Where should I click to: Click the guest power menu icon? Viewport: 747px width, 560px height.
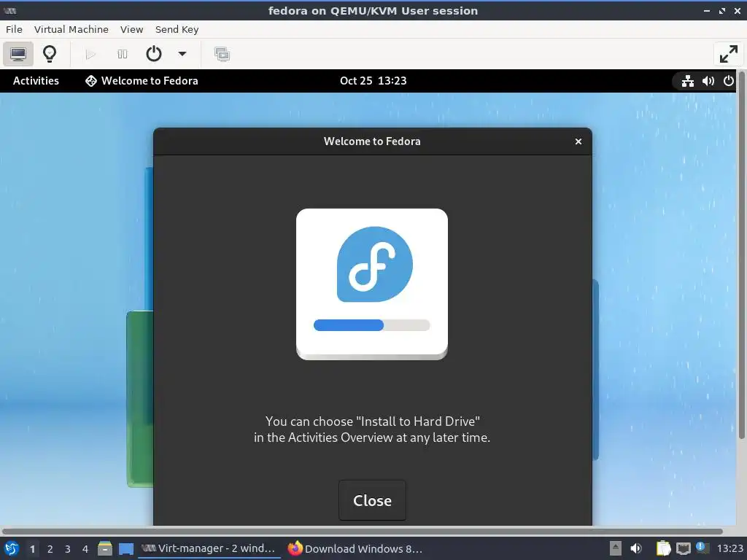729,81
